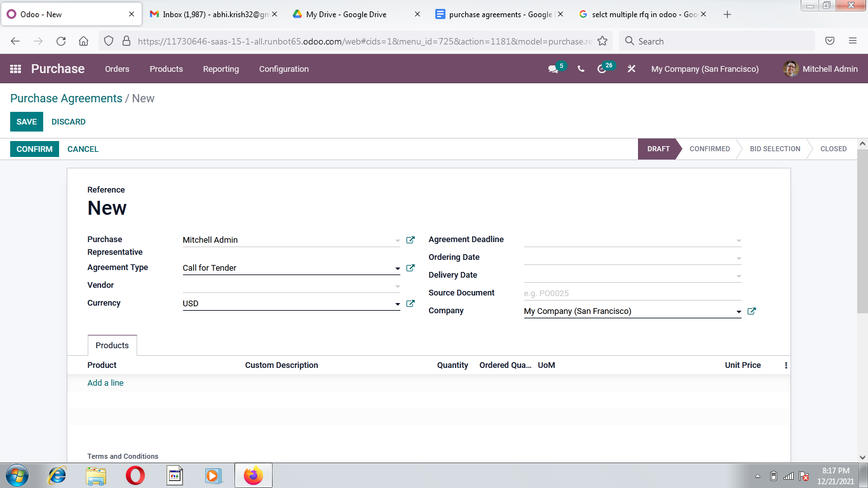Click the Quantity column header
This screenshot has width=868, height=488.
(452, 365)
